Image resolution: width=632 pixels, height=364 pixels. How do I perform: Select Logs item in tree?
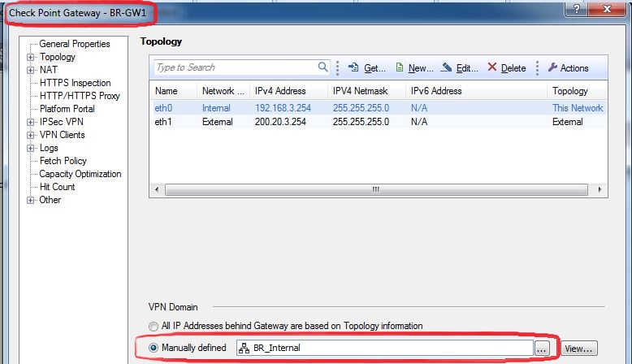coord(49,148)
